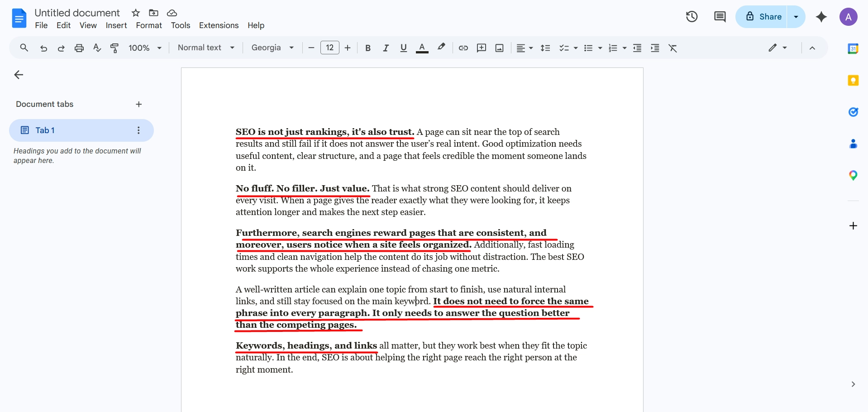Image resolution: width=868 pixels, height=412 pixels.
Task: Expand the numbered list options arrow
Action: (x=625, y=48)
